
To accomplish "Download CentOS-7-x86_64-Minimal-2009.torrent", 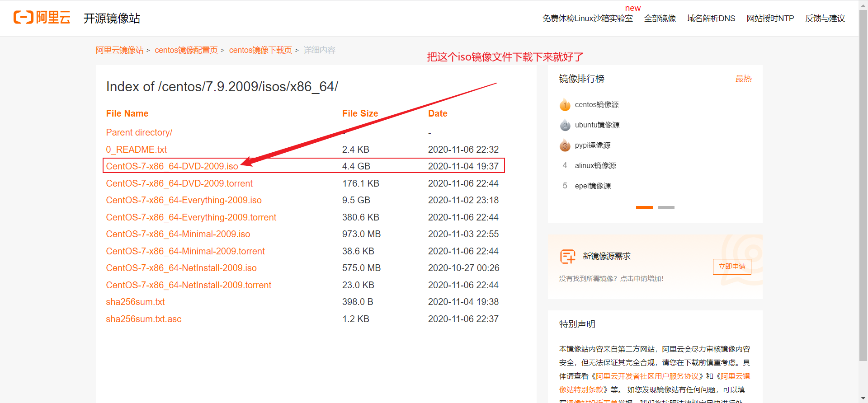I will [x=185, y=251].
